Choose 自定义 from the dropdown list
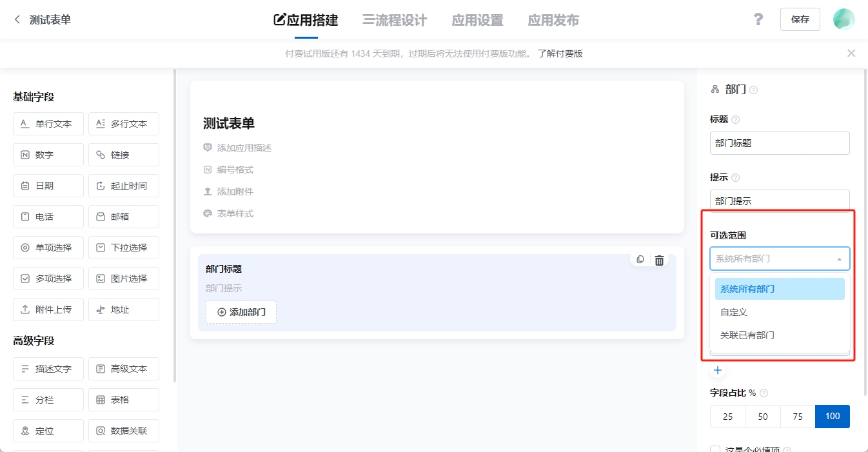The image size is (868, 452). click(734, 312)
